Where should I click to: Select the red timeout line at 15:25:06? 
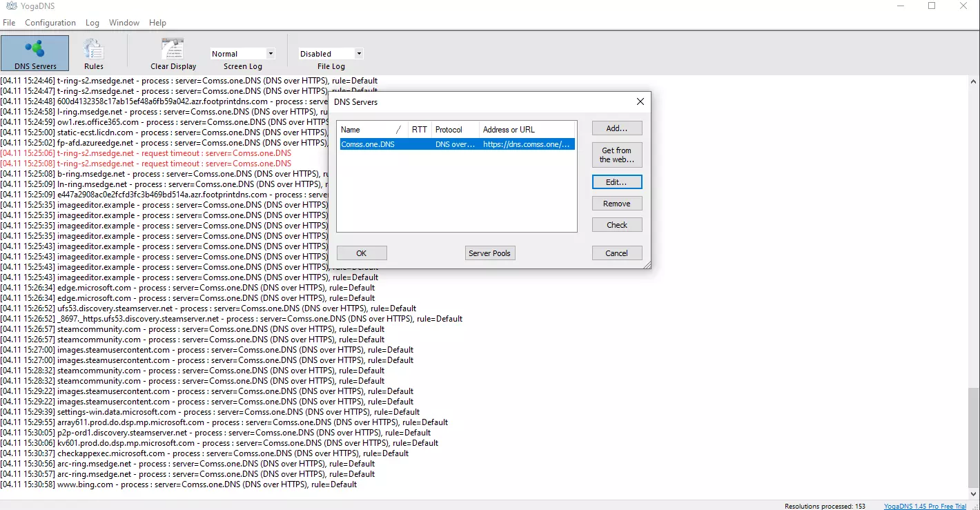[x=146, y=153]
